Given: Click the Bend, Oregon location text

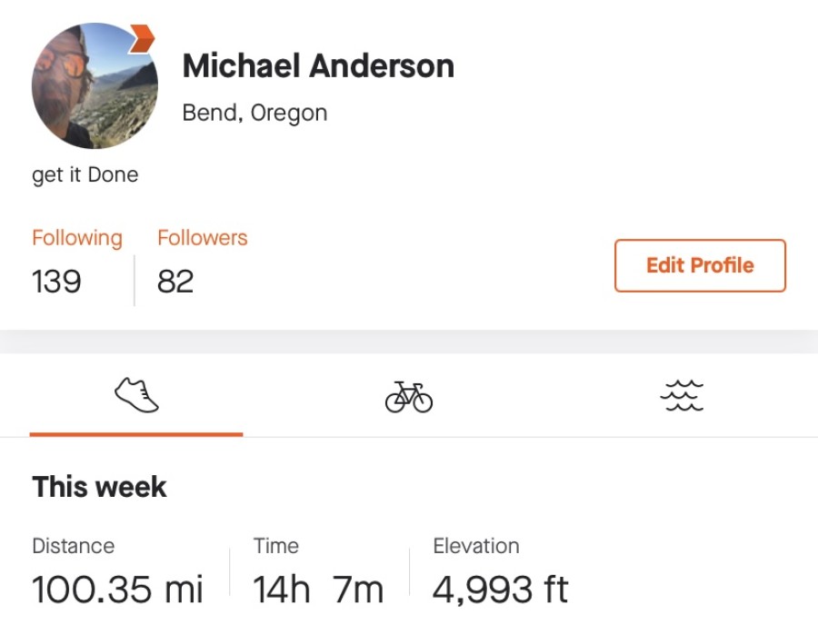Looking at the screenshot, I should pos(254,113).
